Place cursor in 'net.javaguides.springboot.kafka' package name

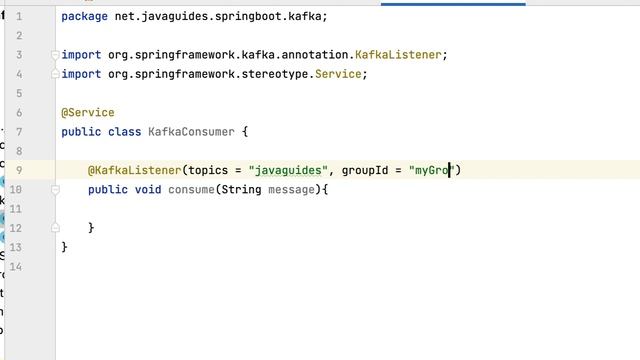point(218,17)
